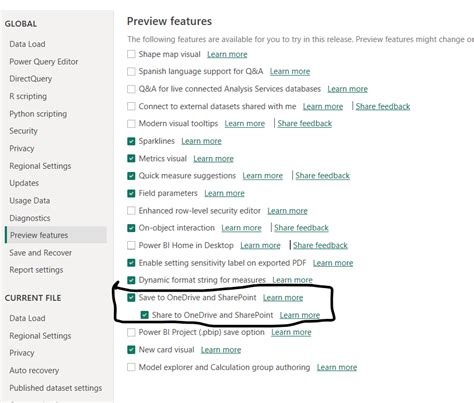Uncheck On-object interaction checkbox

click(131, 228)
